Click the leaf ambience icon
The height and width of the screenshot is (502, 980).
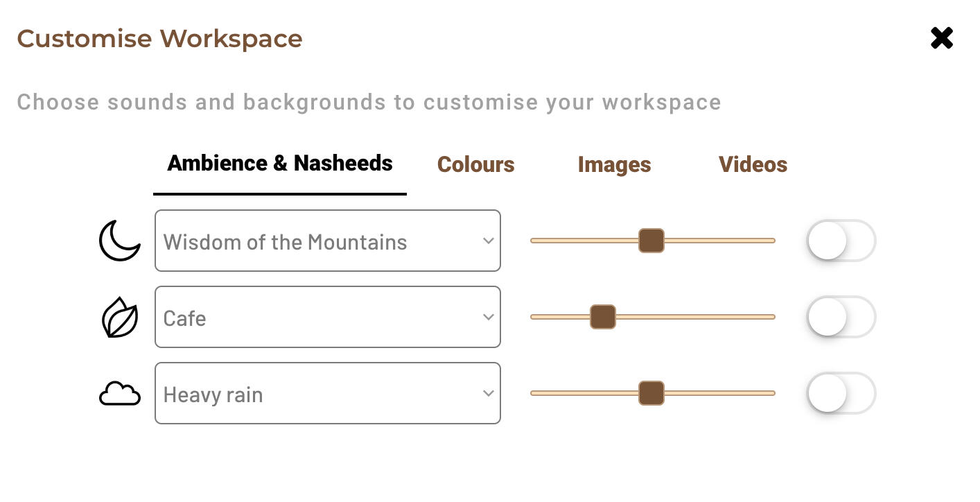(119, 318)
